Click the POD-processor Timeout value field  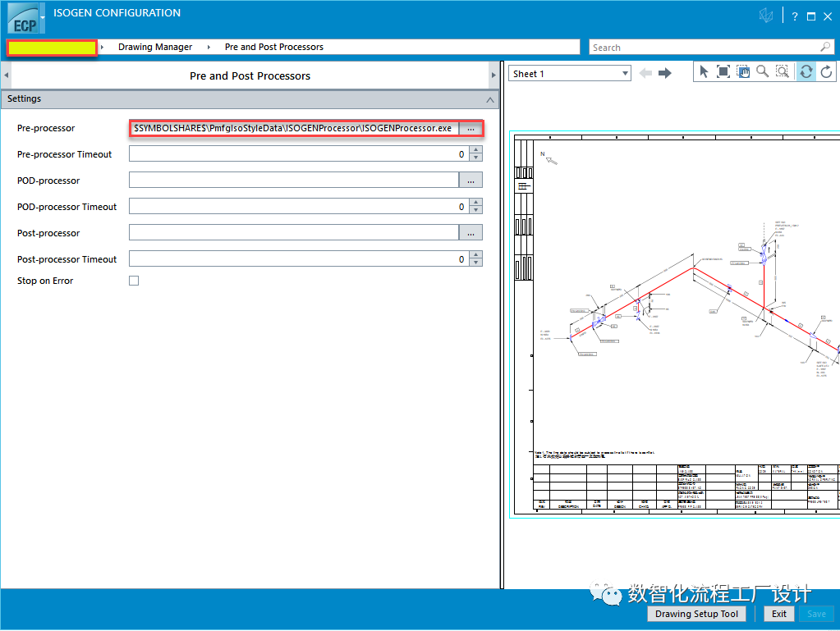pos(300,207)
